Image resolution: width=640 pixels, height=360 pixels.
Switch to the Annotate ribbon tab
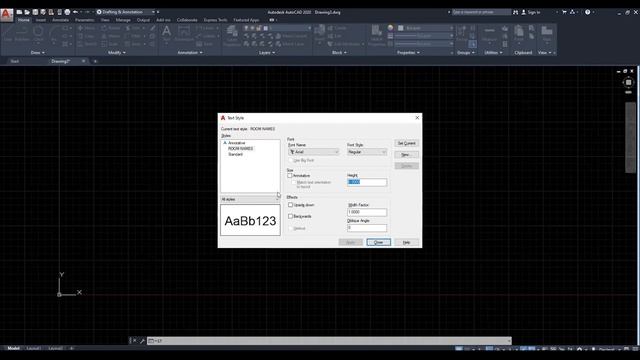point(60,20)
